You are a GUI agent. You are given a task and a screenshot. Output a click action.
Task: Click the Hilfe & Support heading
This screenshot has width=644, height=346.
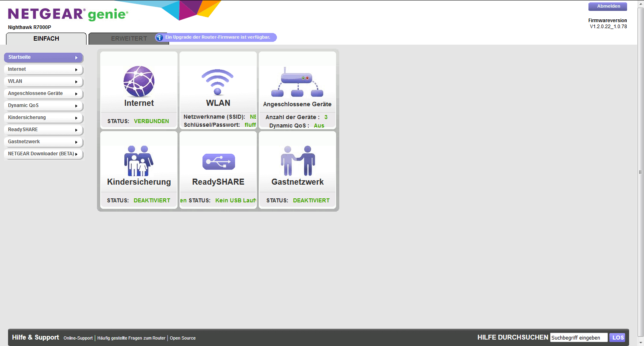tap(35, 337)
